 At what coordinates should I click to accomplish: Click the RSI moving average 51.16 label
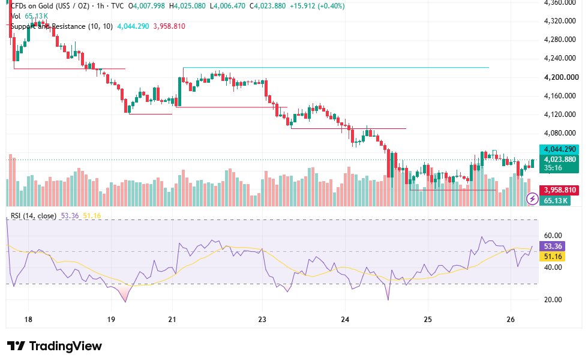tap(552, 257)
